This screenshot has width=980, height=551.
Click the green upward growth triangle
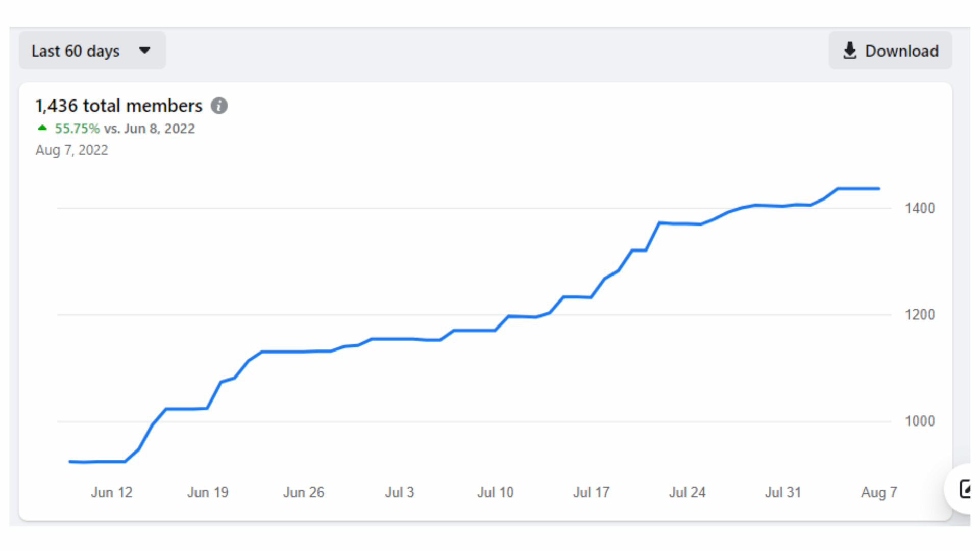(42, 128)
